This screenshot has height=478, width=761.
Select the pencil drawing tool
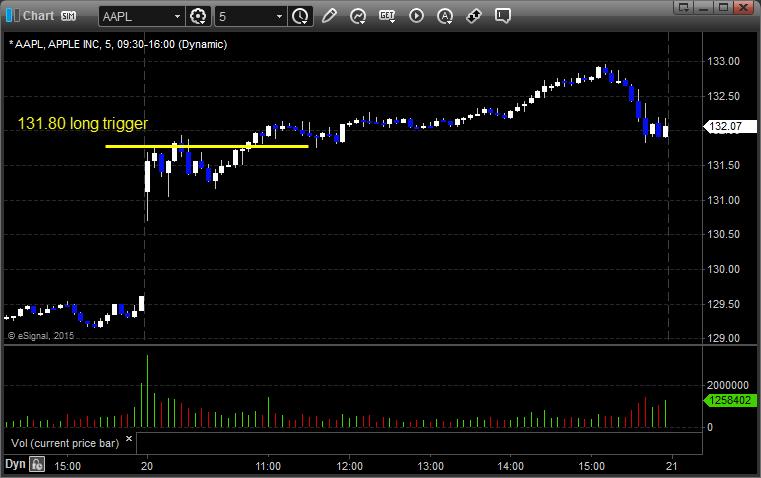(329, 16)
